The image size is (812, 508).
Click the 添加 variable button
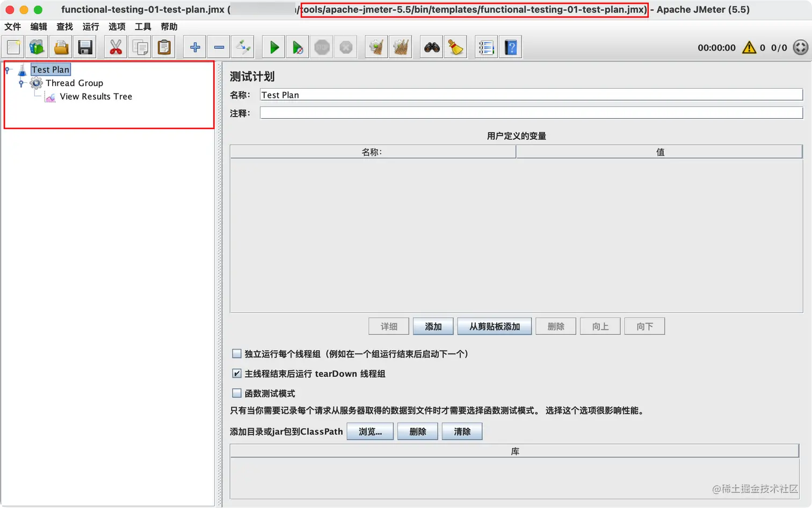click(x=433, y=326)
